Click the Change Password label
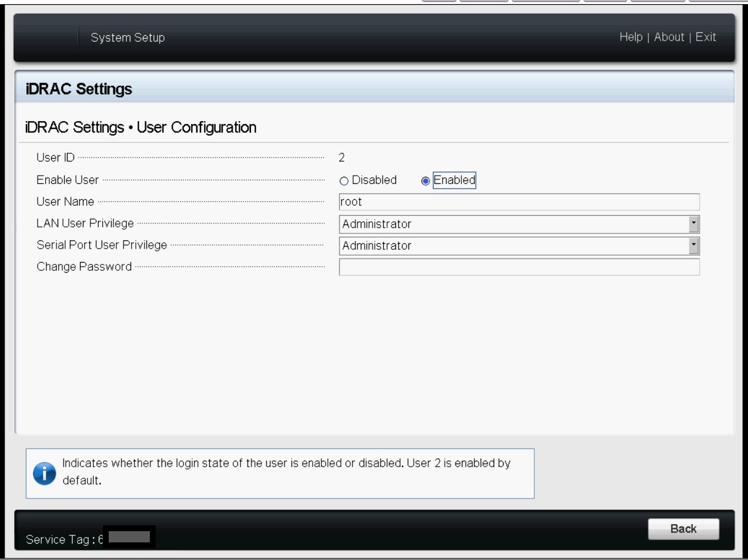This screenshot has height=560, width=748. pos(84,267)
